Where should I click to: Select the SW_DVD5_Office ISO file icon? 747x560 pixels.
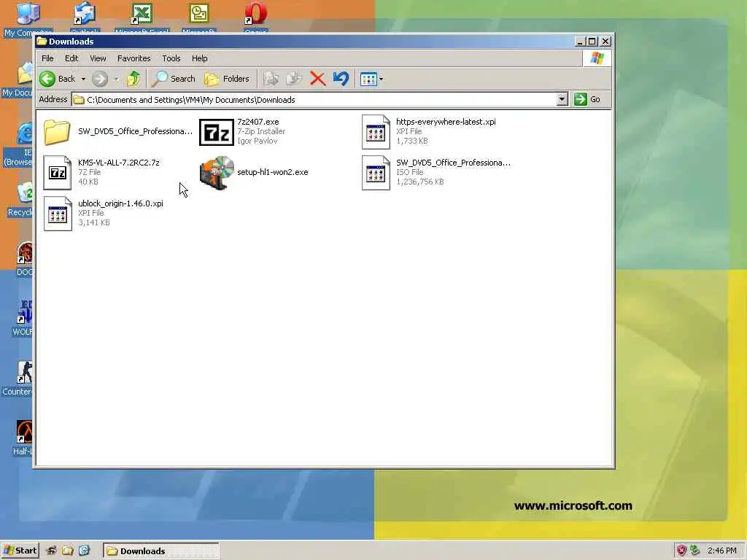point(376,172)
